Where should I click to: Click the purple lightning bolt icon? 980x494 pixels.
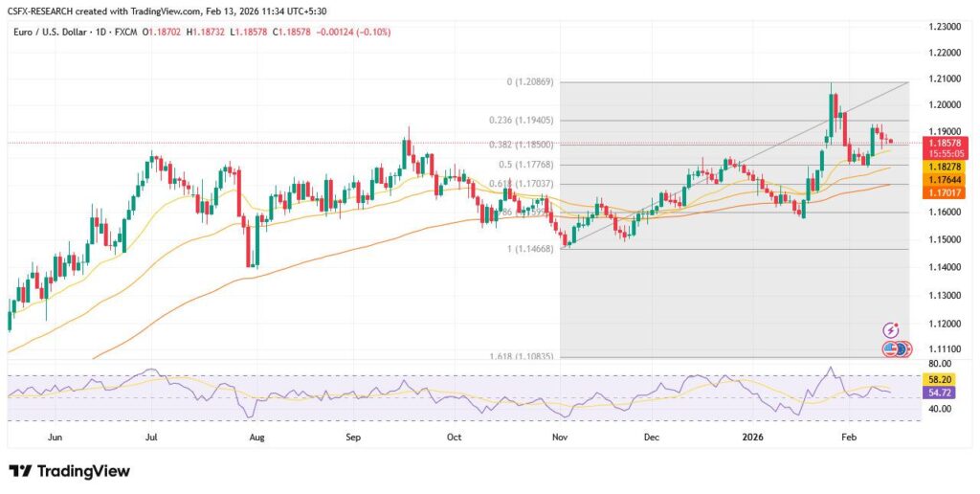click(892, 328)
